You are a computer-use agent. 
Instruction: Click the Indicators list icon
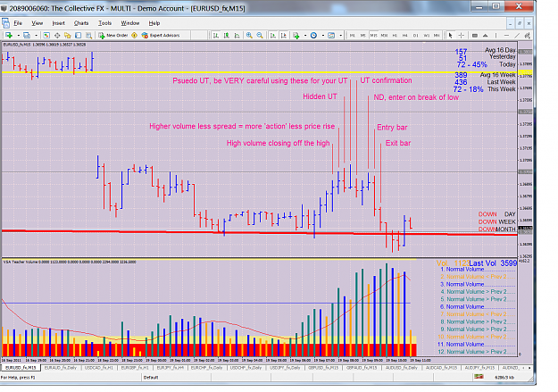(296, 35)
